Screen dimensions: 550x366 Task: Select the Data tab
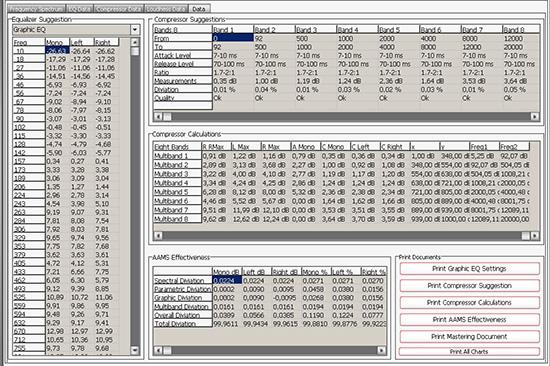[199, 8]
